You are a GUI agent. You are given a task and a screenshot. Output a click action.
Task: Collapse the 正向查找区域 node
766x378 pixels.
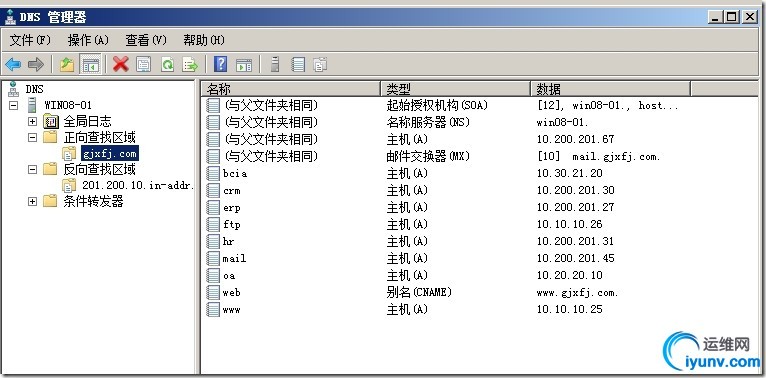click(x=32, y=137)
